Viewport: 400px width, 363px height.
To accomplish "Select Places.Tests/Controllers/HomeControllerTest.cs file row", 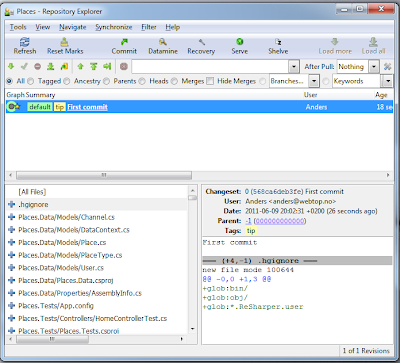I will (x=97, y=318).
